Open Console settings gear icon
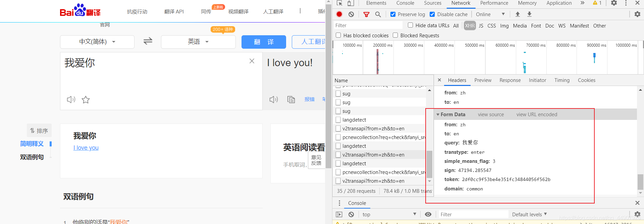644x224 pixels. click(x=637, y=214)
